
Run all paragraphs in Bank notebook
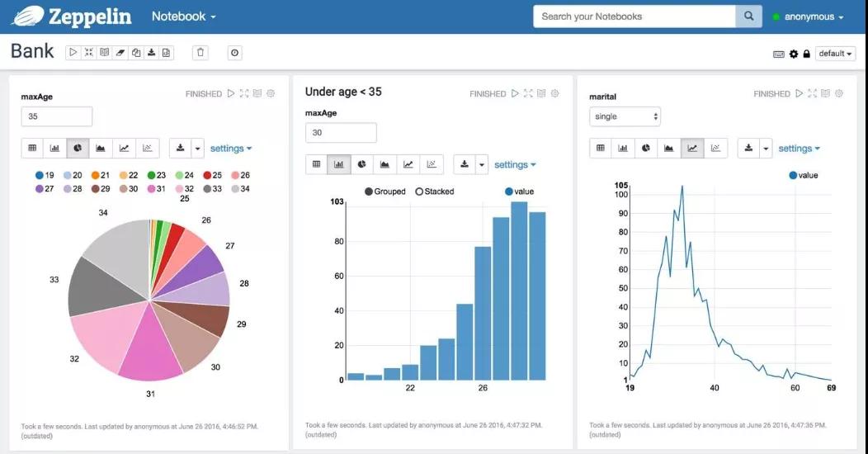click(x=73, y=53)
